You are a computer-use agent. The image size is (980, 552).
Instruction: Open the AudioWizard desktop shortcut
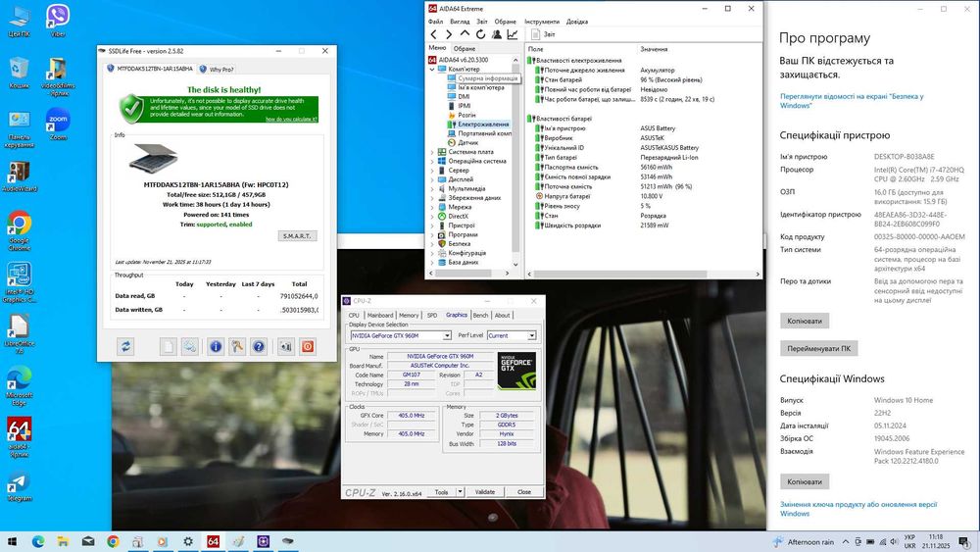(19, 176)
